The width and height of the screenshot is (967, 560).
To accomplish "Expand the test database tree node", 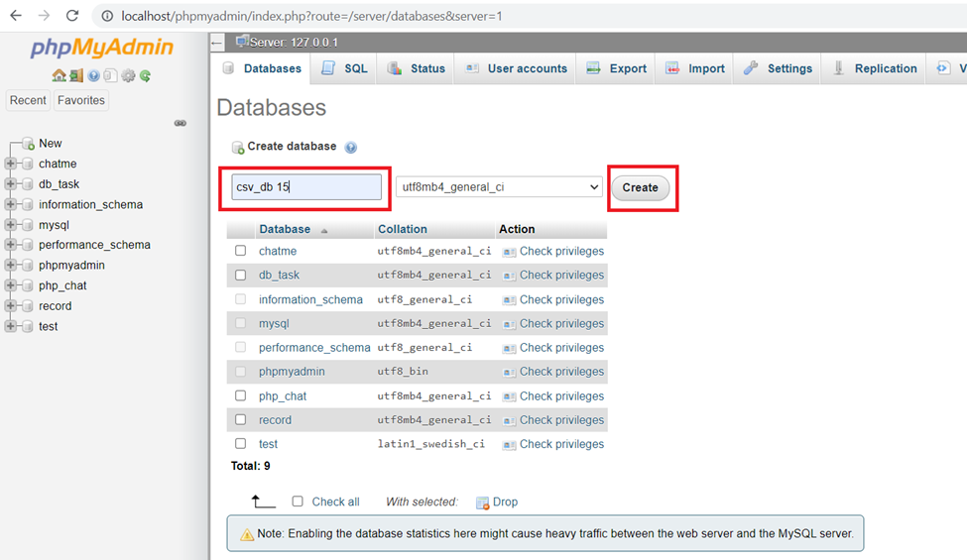I will pos(10,326).
